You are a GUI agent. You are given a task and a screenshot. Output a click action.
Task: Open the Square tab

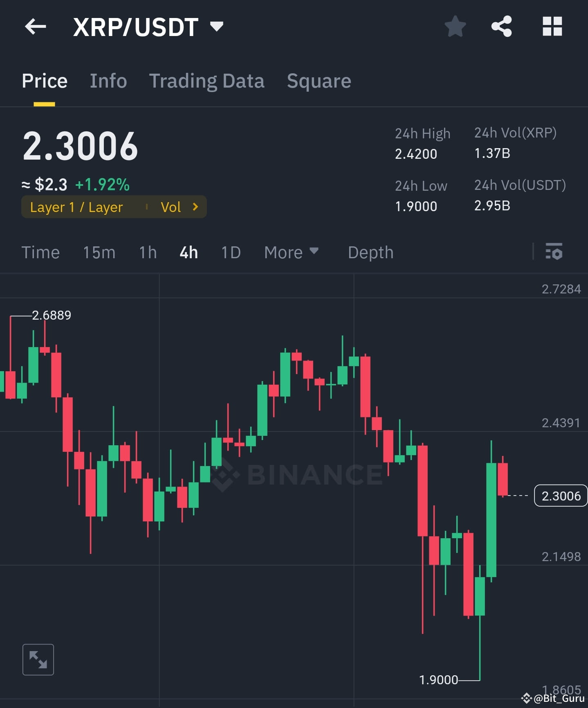(319, 81)
